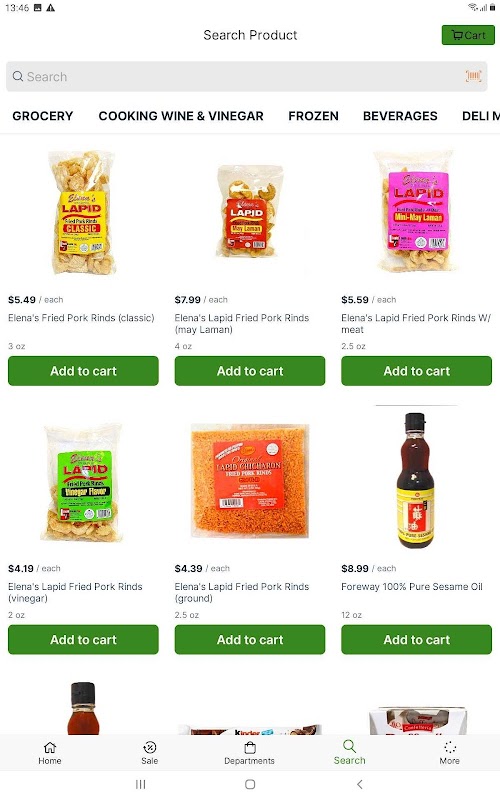
Task: Add Lapid Pork Rinds (ground) to cart
Action: coord(249,640)
